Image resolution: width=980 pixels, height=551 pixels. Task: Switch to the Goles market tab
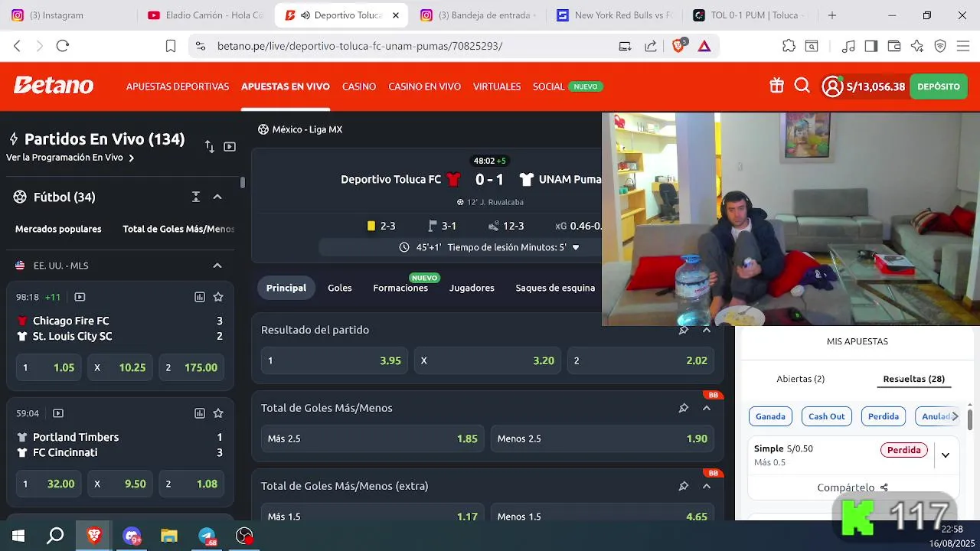coord(340,288)
